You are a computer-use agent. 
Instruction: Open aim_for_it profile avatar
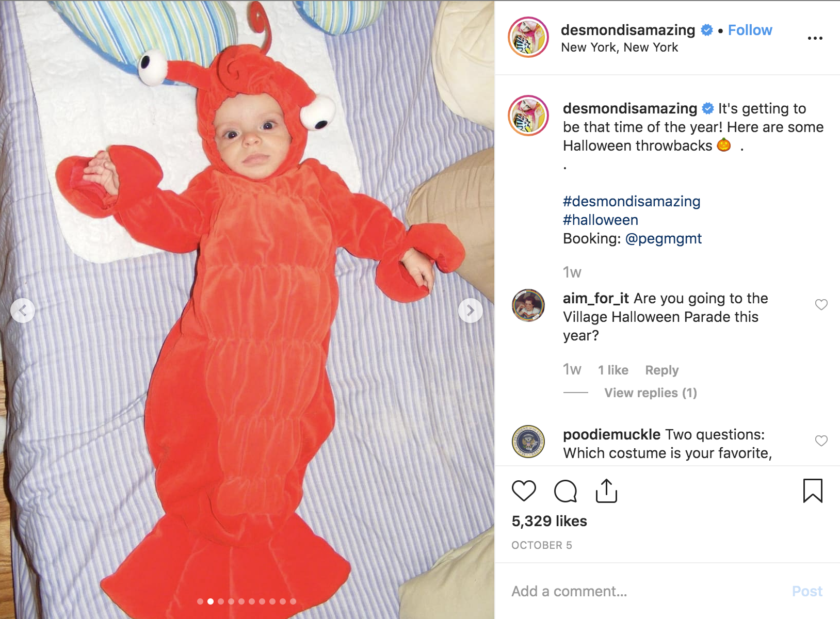point(528,305)
